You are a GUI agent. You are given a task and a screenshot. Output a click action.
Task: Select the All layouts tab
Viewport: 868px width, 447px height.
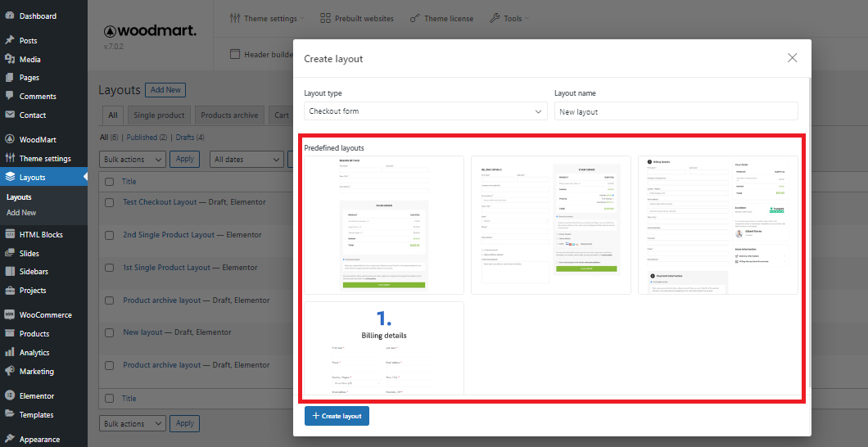pyautogui.click(x=113, y=115)
